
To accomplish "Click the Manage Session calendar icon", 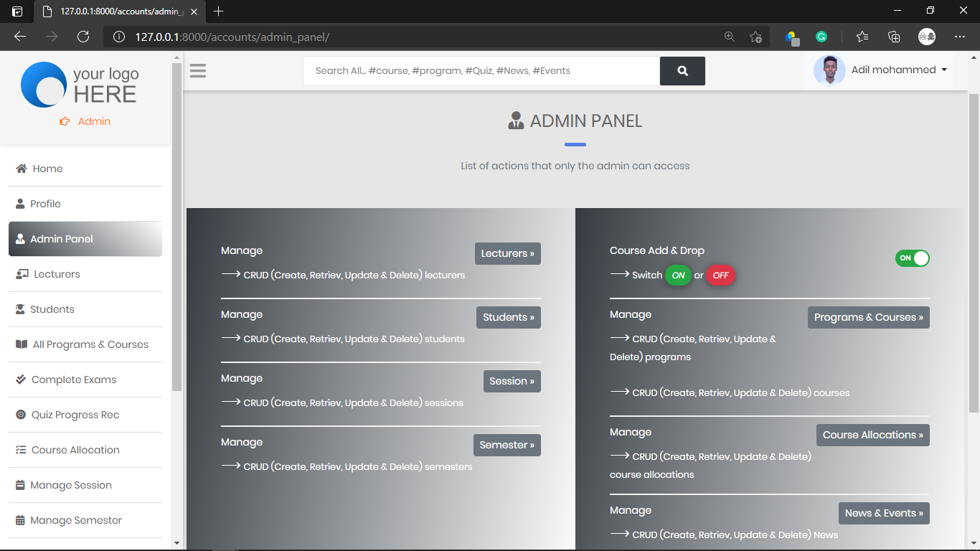I will [20, 485].
